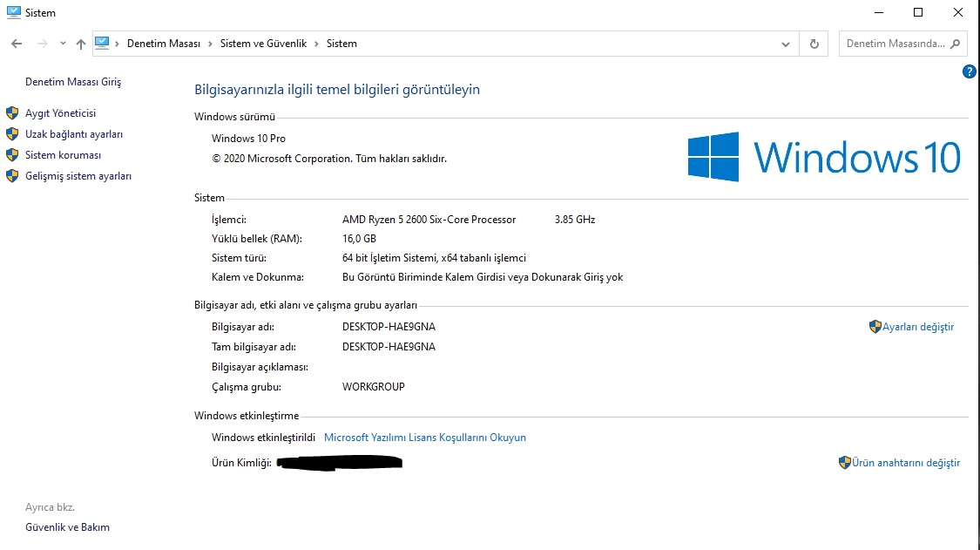This screenshot has width=980, height=550.
Task: Click Ürün anahtarını değiştir link
Action: pyautogui.click(x=906, y=463)
